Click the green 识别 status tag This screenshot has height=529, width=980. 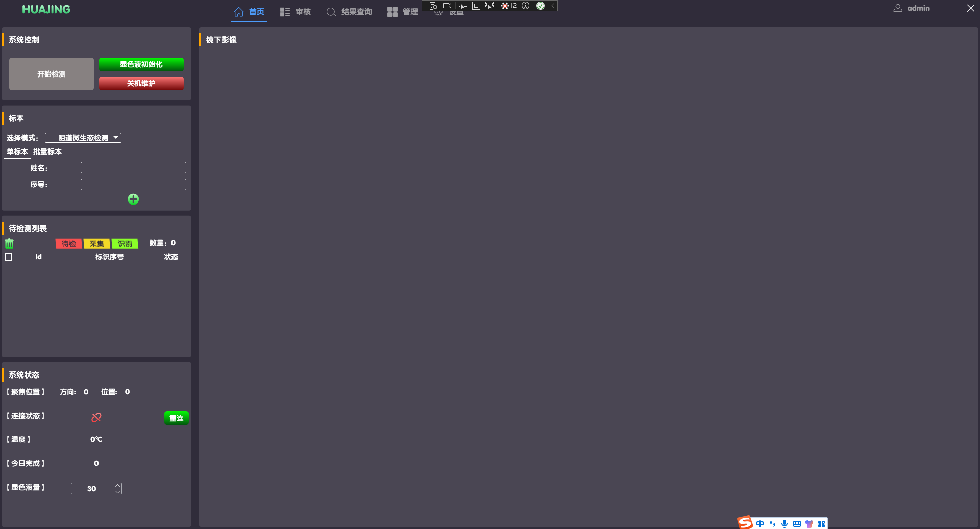tap(125, 244)
